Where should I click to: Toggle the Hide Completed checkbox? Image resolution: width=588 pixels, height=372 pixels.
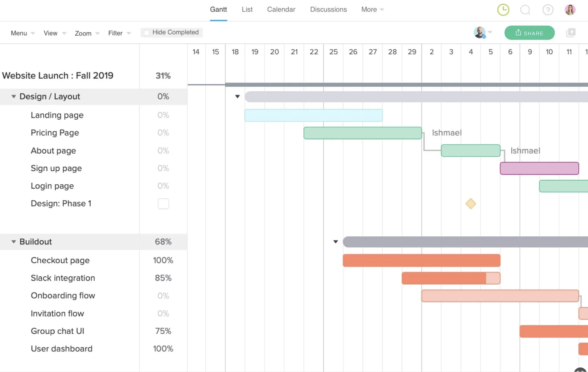click(x=147, y=33)
